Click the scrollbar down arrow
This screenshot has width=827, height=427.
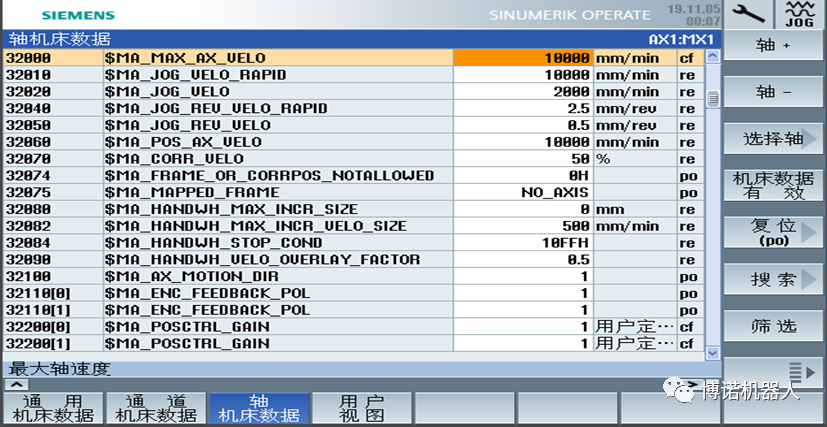713,352
